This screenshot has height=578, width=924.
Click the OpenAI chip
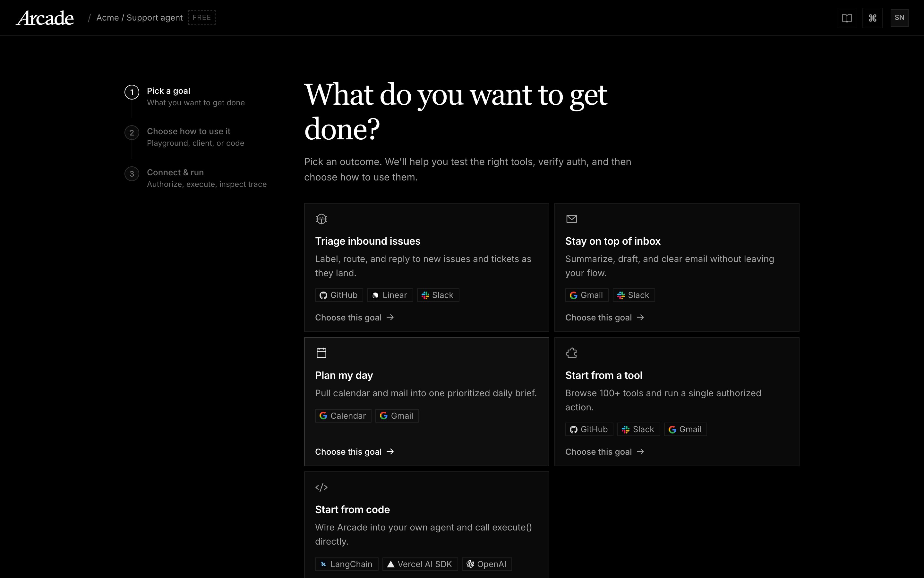[487, 564]
